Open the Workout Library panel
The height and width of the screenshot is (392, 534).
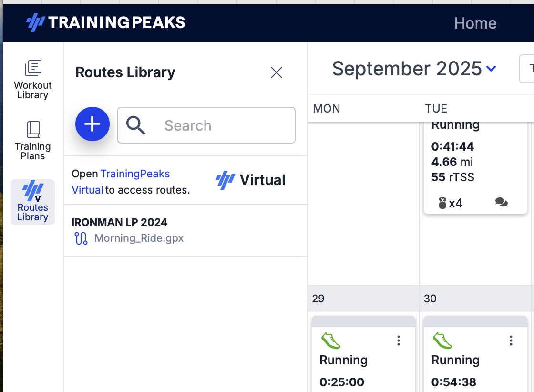(32, 80)
